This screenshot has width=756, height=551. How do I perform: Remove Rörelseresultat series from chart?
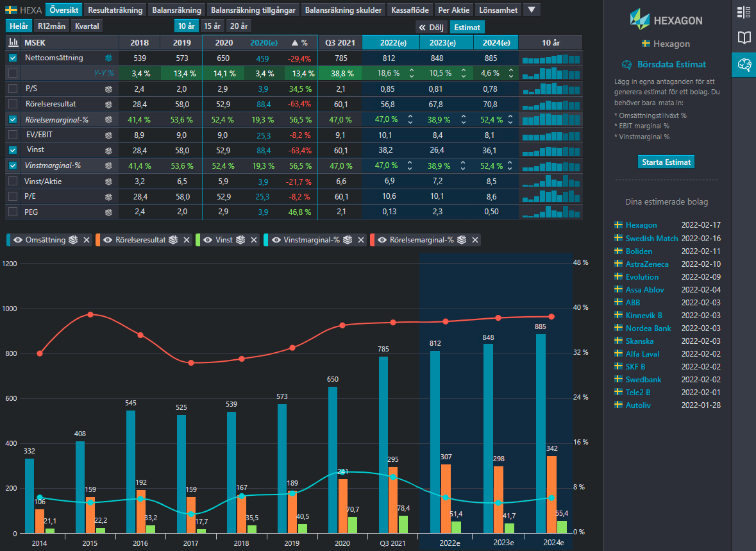(187, 240)
